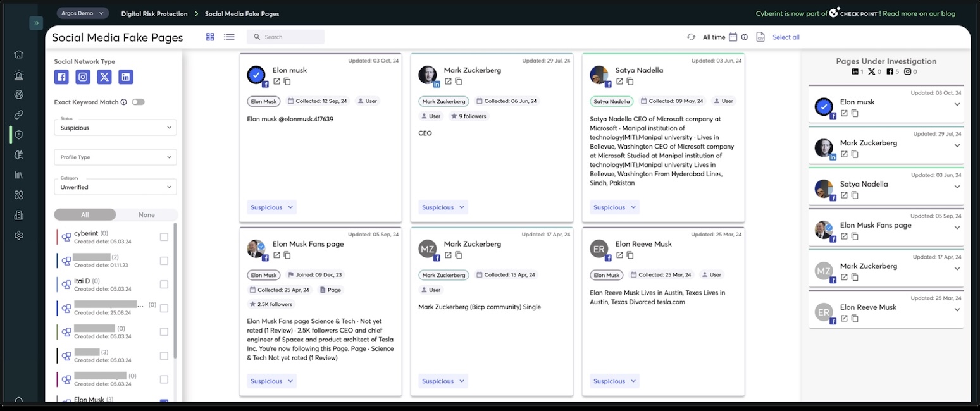Open the Category dropdown showing Unverified
Image resolution: width=980 pixels, height=411 pixels.
point(116,187)
